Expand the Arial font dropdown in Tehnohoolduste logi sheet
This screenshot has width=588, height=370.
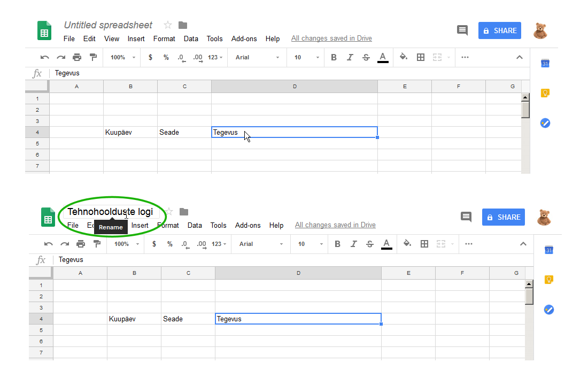261,244
